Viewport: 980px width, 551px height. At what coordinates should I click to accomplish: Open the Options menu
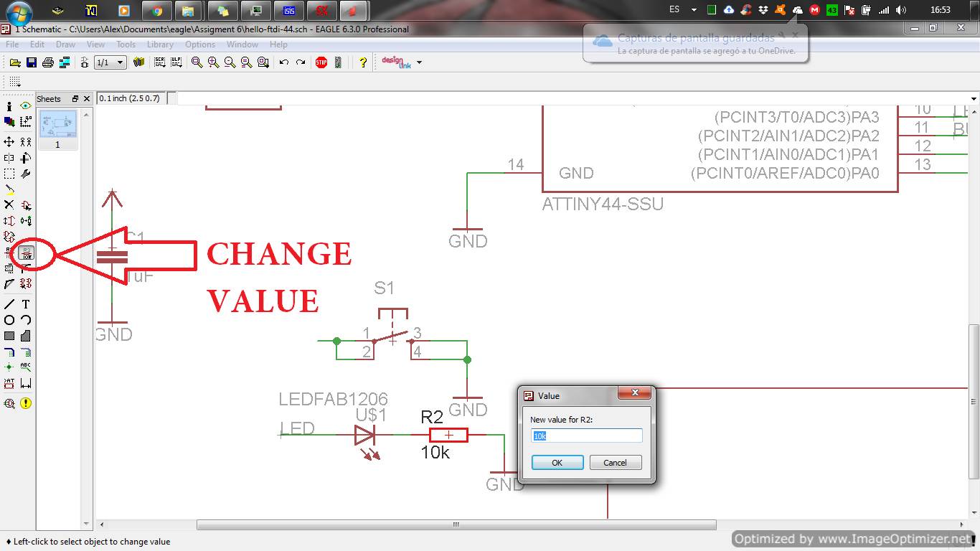[x=200, y=44]
